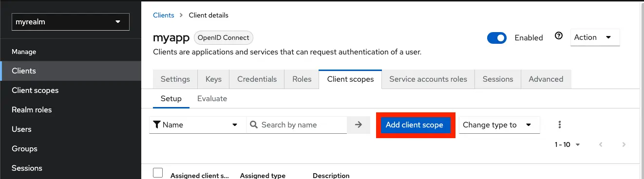Open the 1 - 10 pagination dropdown
644x179 pixels.
568,144
